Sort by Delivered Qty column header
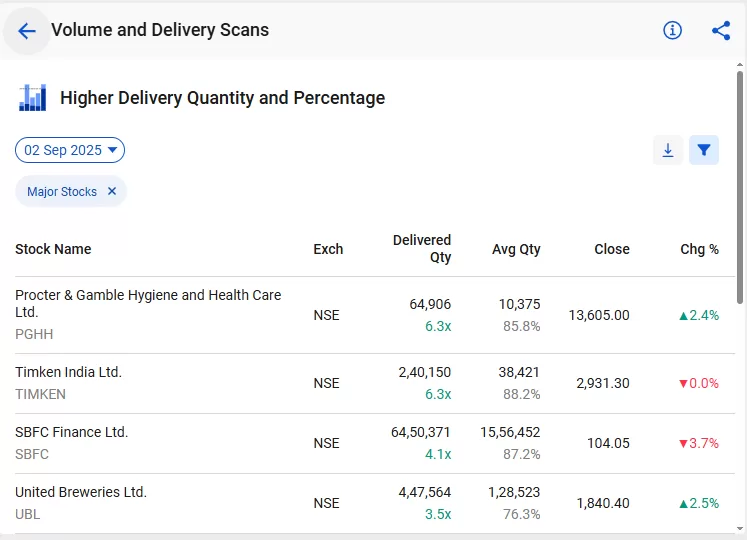Screen dimensions: 747x540 point(422,248)
